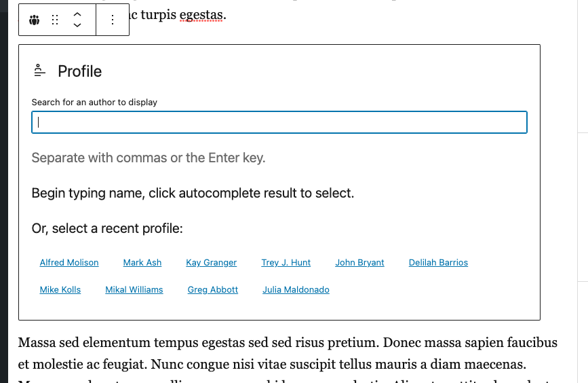Image resolution: width=588 pixels, height=383 pixels.
Task: Choose Delilah Barrios profile link
Action: click(x=438, y=263)
